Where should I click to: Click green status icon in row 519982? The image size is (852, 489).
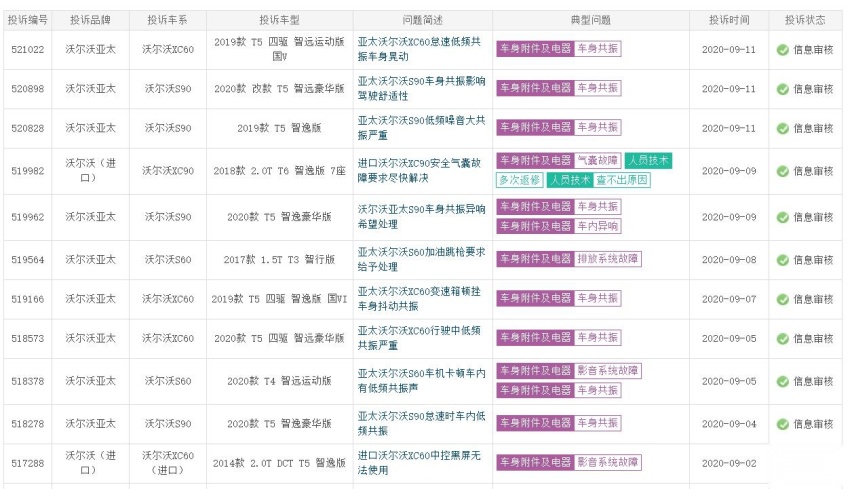click(x=783, y=171)
